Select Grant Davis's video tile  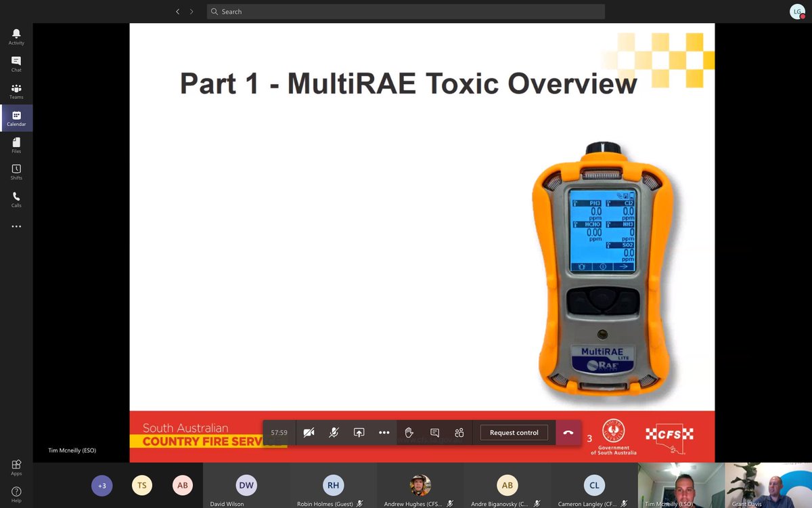coord(768,486)
